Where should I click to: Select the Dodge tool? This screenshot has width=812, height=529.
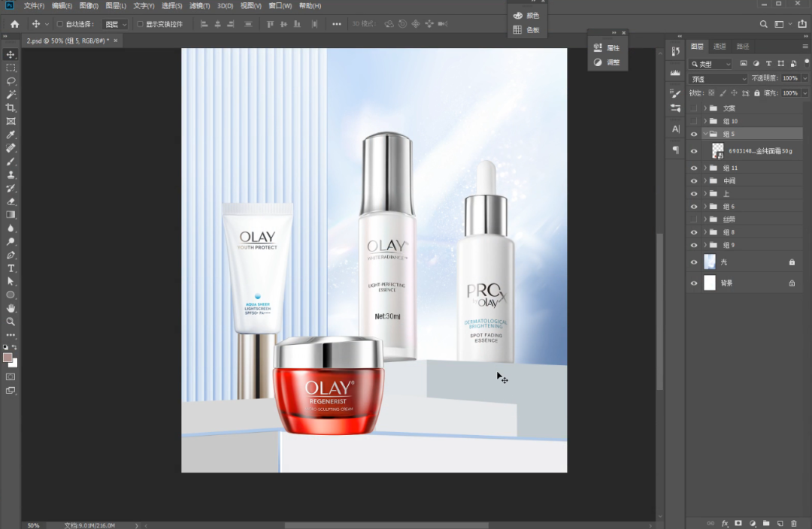coord(11,242)
